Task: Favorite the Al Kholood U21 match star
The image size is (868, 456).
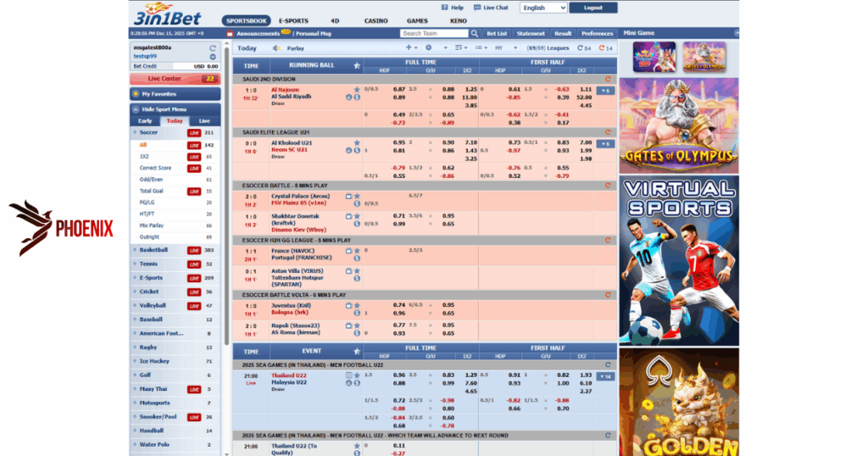Action: [357, 142]
